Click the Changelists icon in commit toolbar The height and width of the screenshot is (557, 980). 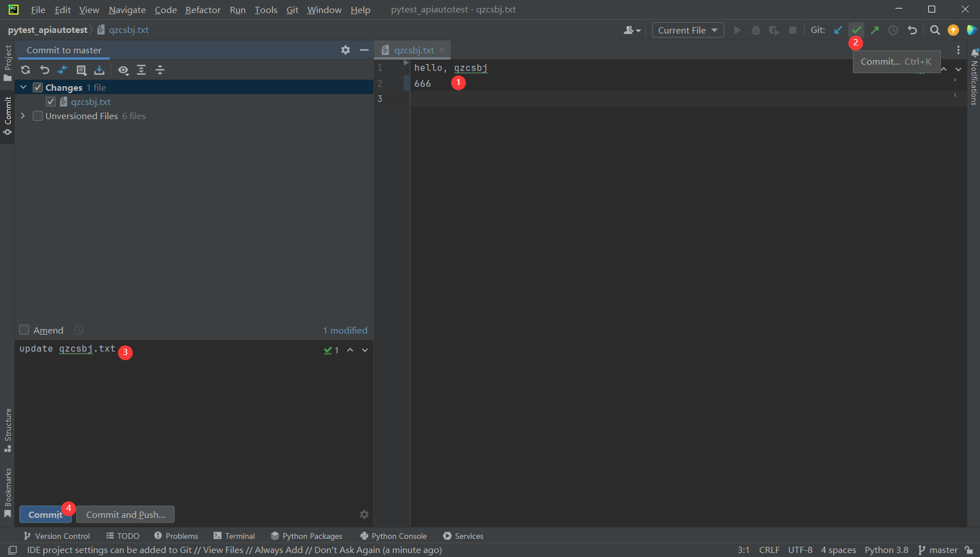point(81,70)
